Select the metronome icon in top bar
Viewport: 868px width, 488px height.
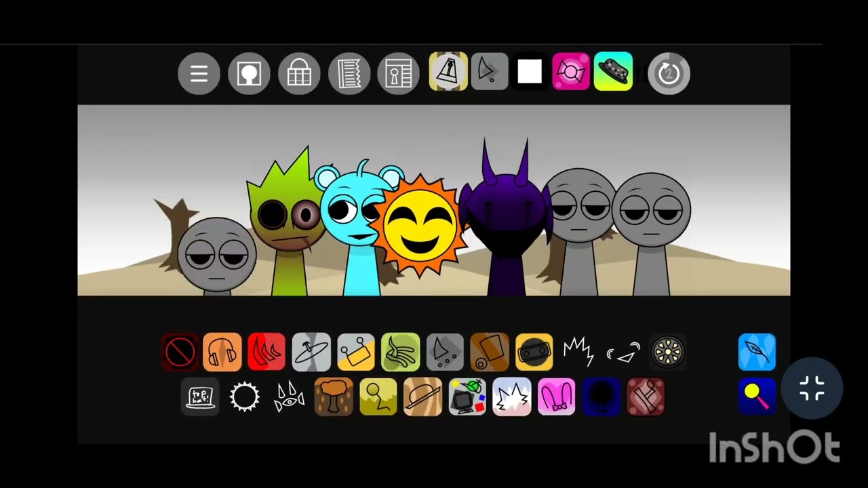(x=448, y=71)
